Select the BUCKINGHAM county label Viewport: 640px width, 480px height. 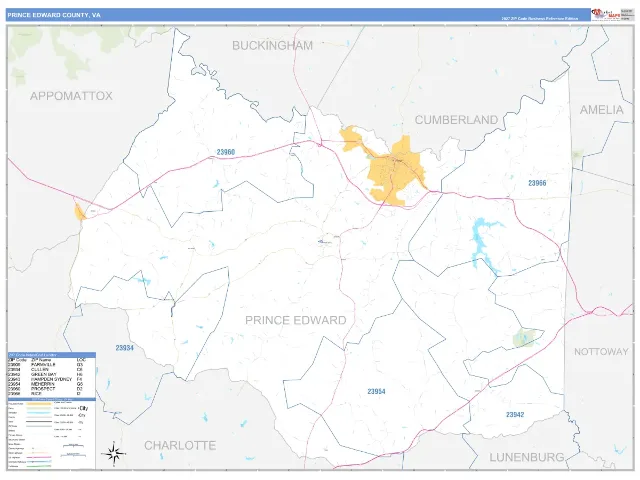(273, 45)
